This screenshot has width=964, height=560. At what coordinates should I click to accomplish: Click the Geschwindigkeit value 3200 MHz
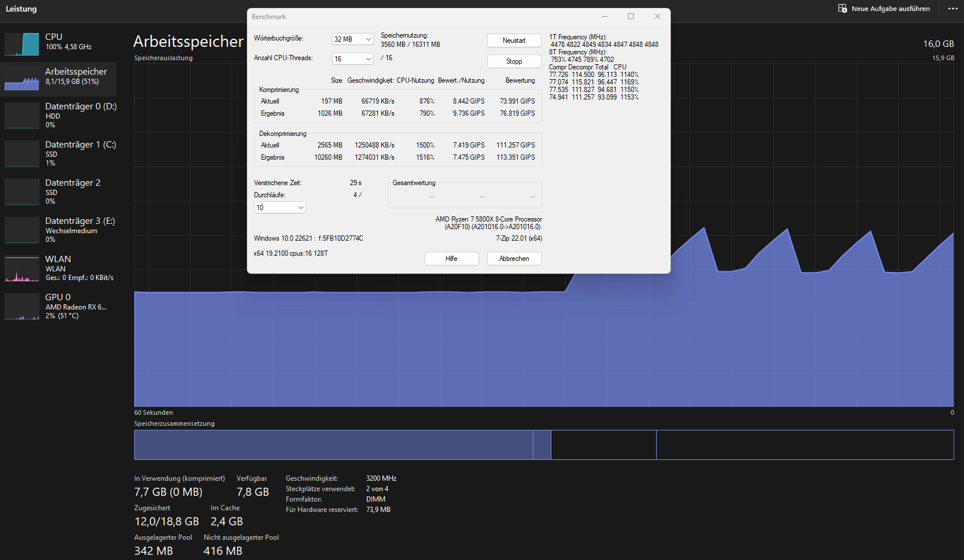coord(381,478)
